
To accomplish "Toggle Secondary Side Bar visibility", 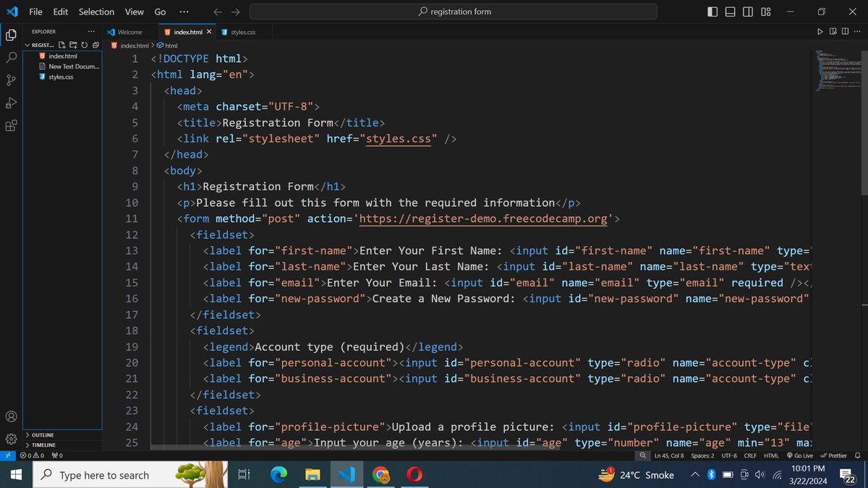I will (x=747, y=12).
